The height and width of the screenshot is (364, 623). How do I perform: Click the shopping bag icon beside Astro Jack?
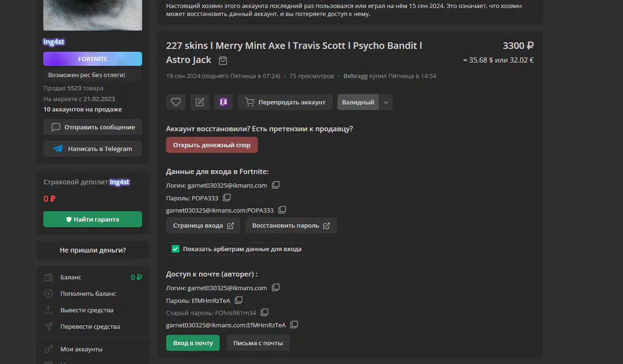pos(223,61)
